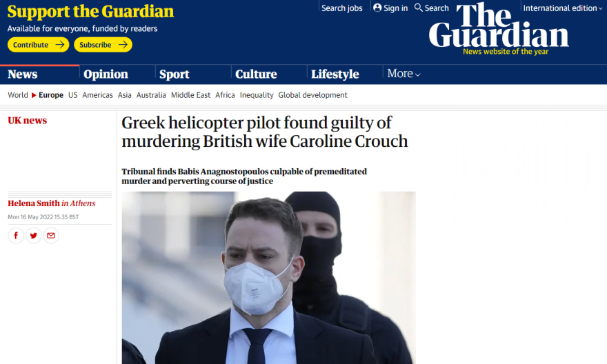Viewport: 607px width, 364px height.
Task: Expand the More navigation menu
Action: [x=404, y=74]
